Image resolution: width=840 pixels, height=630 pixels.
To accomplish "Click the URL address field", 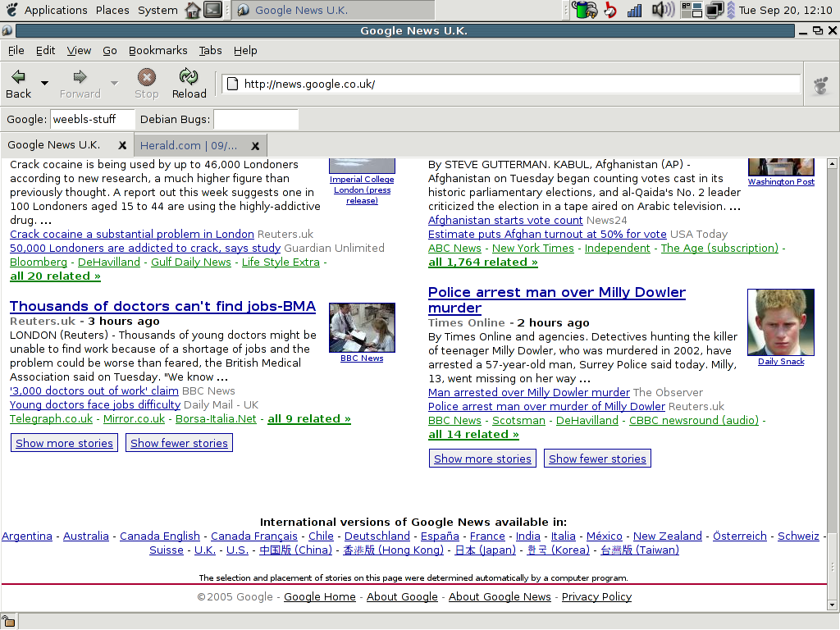I will tap(512, 84).
